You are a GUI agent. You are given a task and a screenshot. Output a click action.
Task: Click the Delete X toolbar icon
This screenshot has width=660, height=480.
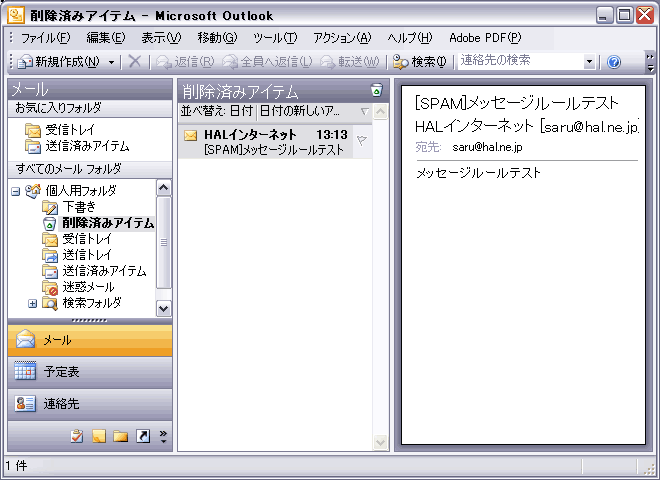point(135,61)
